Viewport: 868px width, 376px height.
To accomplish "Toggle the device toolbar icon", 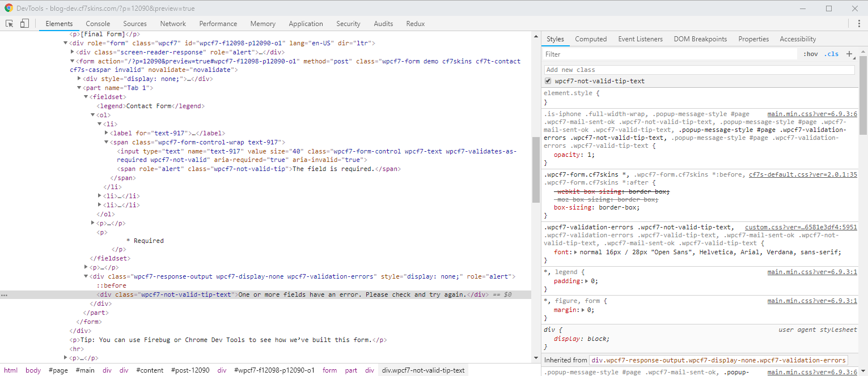I will pos(24,23).
